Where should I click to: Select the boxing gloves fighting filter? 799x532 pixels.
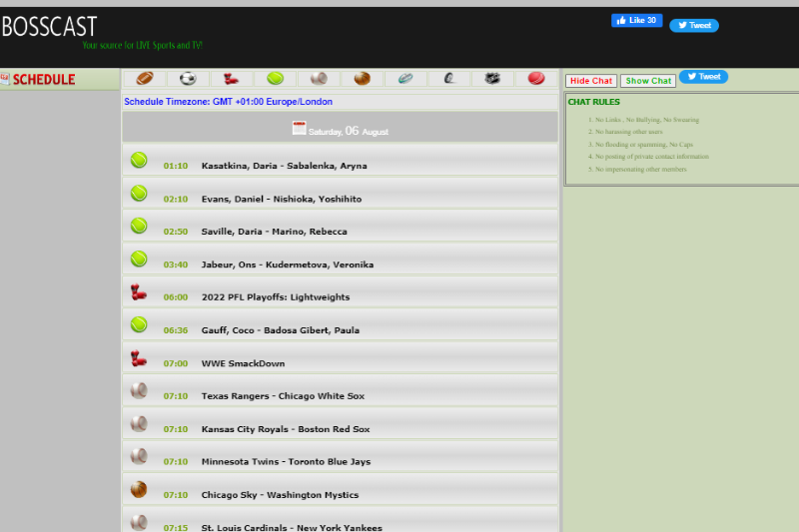[232, 79]
